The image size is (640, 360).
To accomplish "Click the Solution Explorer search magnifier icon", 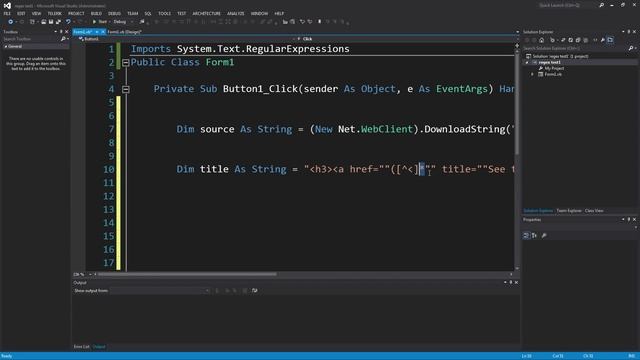I will [x=631, y=48].
